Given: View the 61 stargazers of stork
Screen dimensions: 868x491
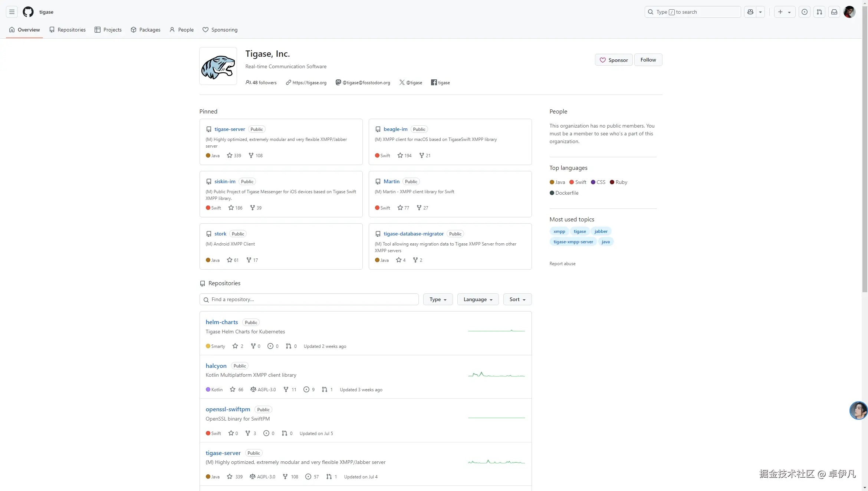Looking at the screenshot, I should coord(233,260).
